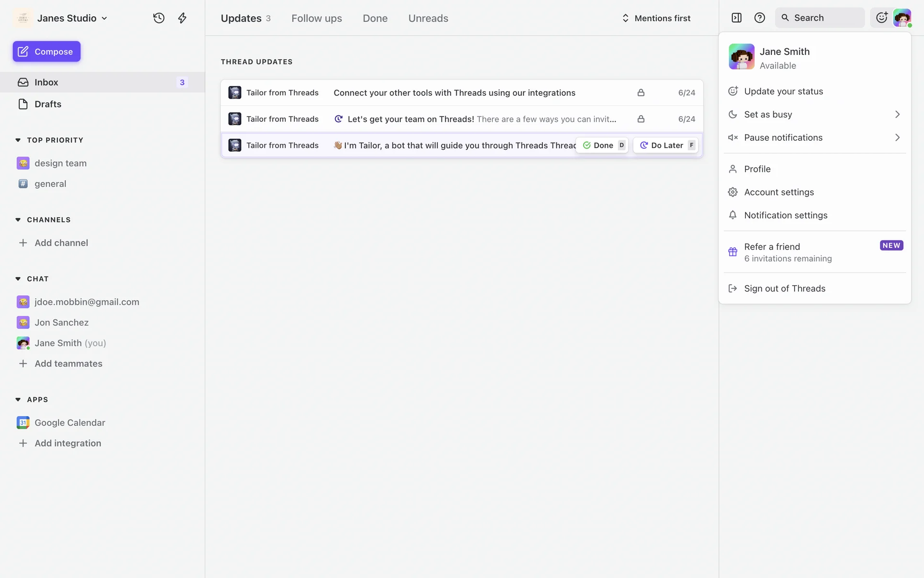Open the Google Calendar app

point(70,422)
